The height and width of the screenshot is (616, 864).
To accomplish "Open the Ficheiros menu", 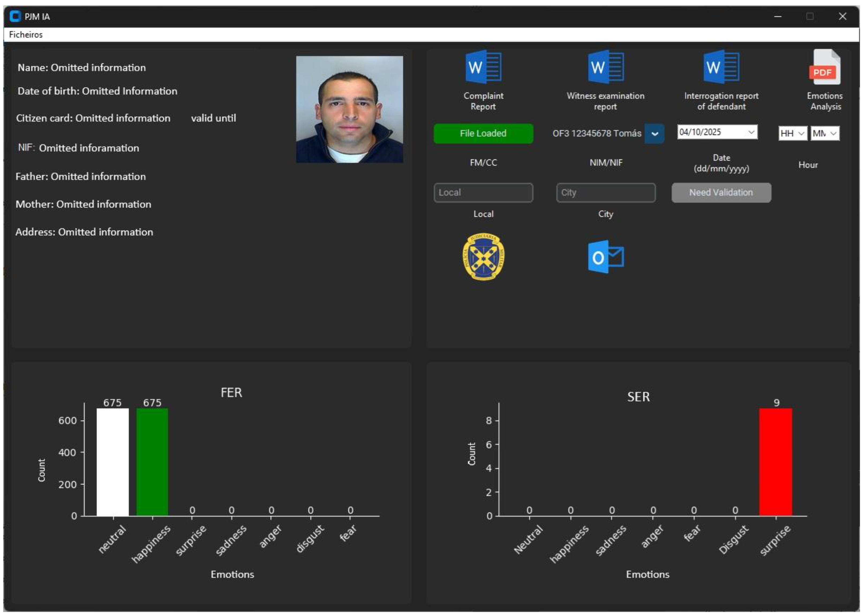I will click(x=26, y=35).
